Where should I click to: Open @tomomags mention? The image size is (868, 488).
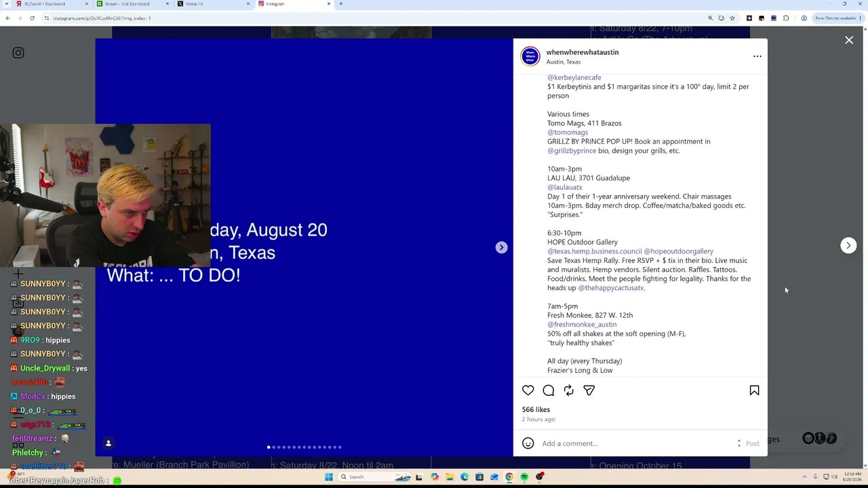click(568, 132)
